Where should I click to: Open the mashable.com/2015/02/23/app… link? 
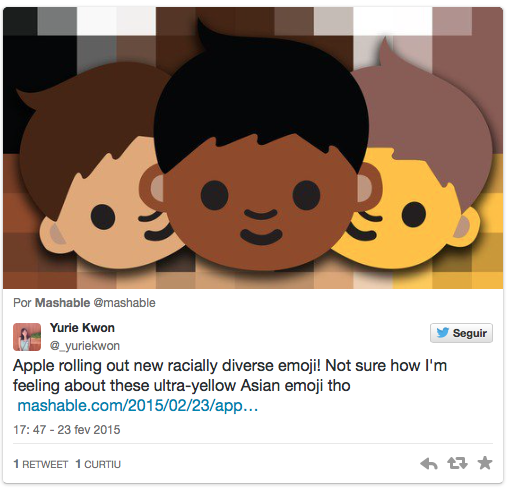click(x=138, y=406)
